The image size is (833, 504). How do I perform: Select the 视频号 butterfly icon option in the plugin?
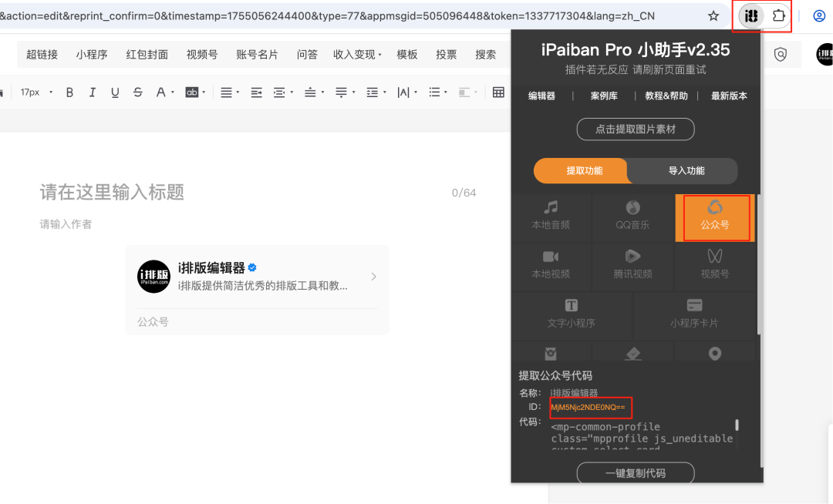click(x=715, y=266)
